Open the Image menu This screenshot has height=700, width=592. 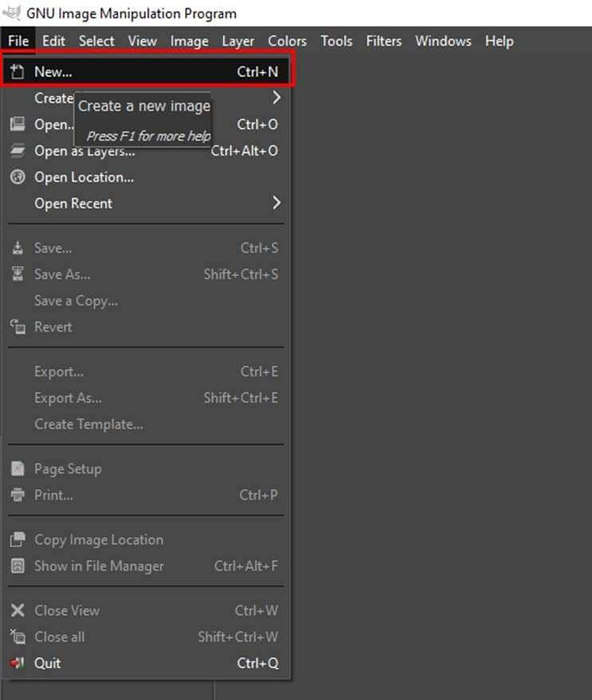[x=189, y=41]
